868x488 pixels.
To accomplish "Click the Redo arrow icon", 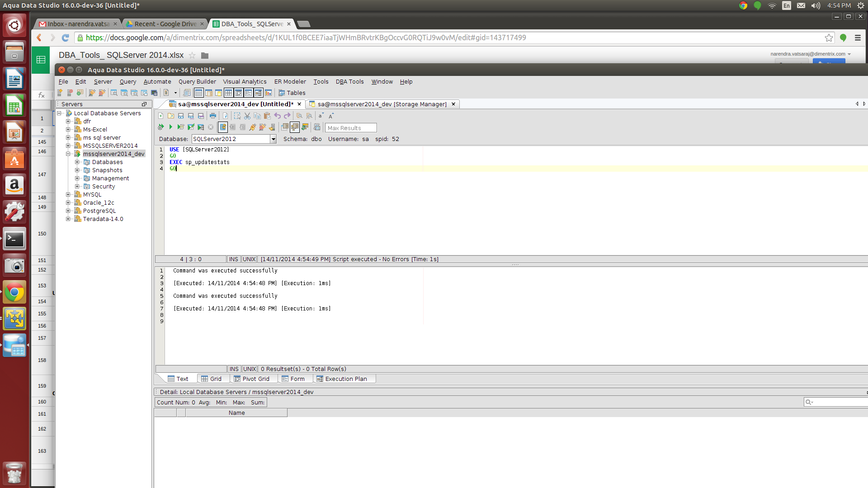I will 288,116.
